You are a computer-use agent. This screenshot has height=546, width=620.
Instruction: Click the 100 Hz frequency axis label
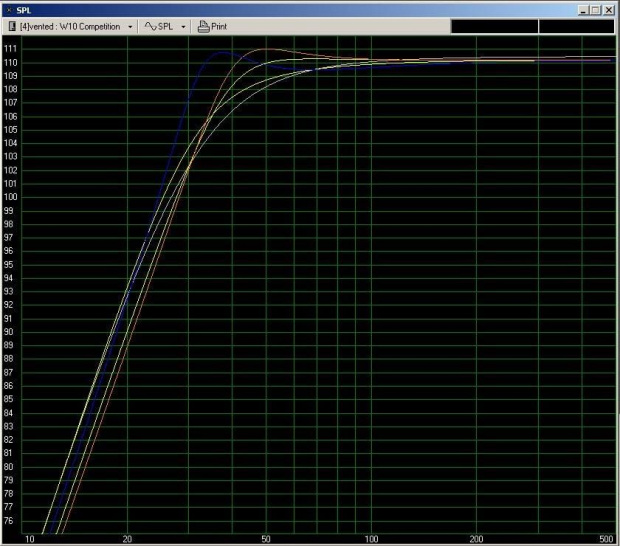(x=371, y=539)
